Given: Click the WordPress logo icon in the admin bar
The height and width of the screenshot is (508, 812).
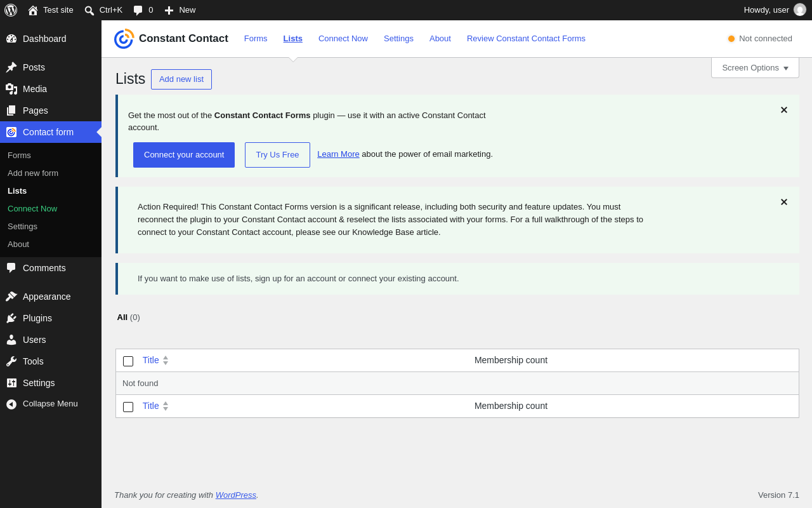Looking at the screenshot, I should pyautogui.click(x=11, y=10).
